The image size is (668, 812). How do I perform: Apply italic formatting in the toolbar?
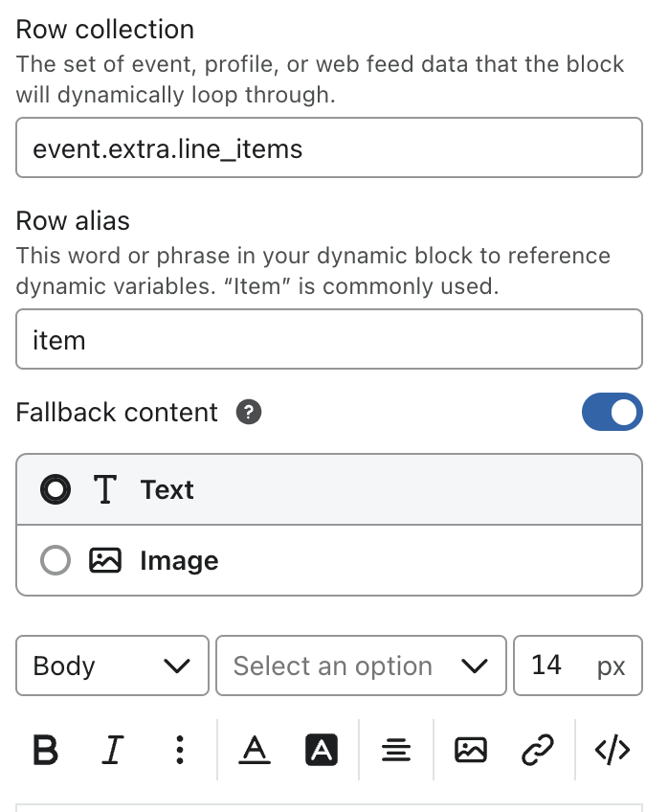click(112, 751)
